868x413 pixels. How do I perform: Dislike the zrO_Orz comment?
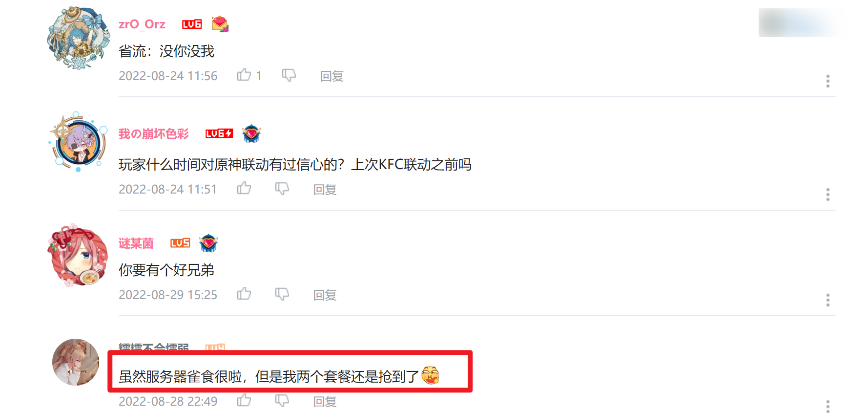point(289,75)
